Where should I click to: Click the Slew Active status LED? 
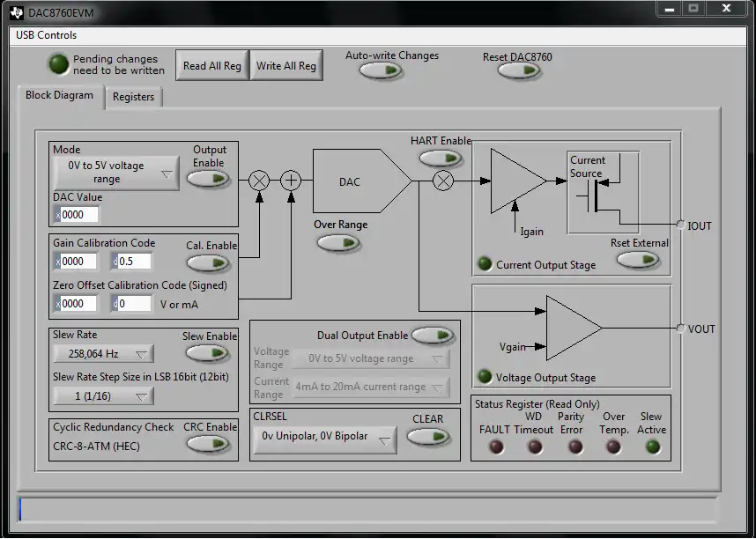pos(653,447)
